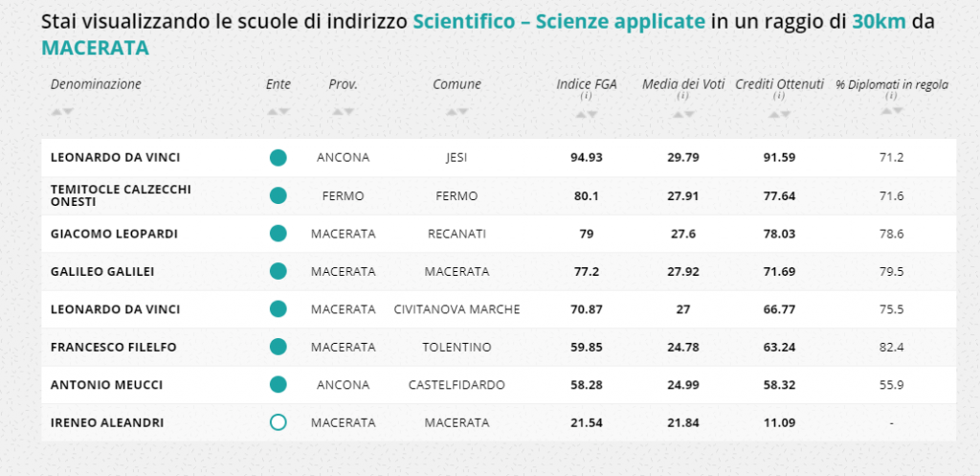Sort by Ente using arrow icons
This screenshot has width=980, height=476.
click(278, 111)
